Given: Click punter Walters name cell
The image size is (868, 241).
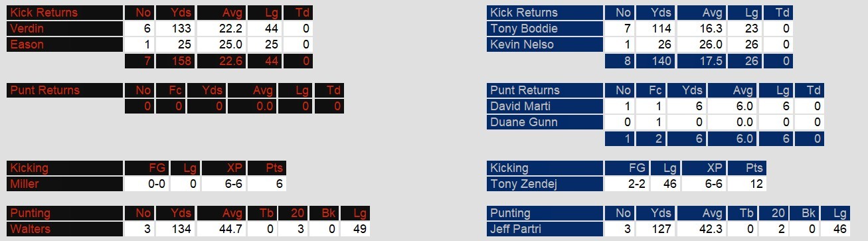Looking at the screenshot, I should point(65,229).
